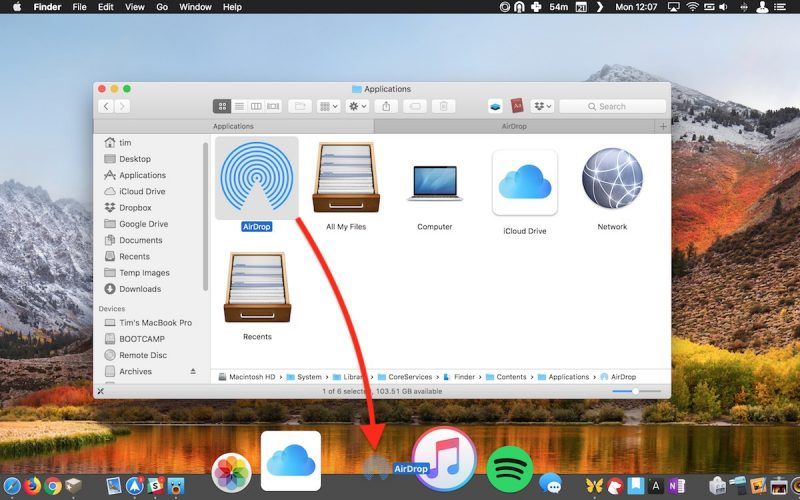This screenshot has height=500, width=800.
Task: Adjust the icon size slider
Action: point(634,391)
